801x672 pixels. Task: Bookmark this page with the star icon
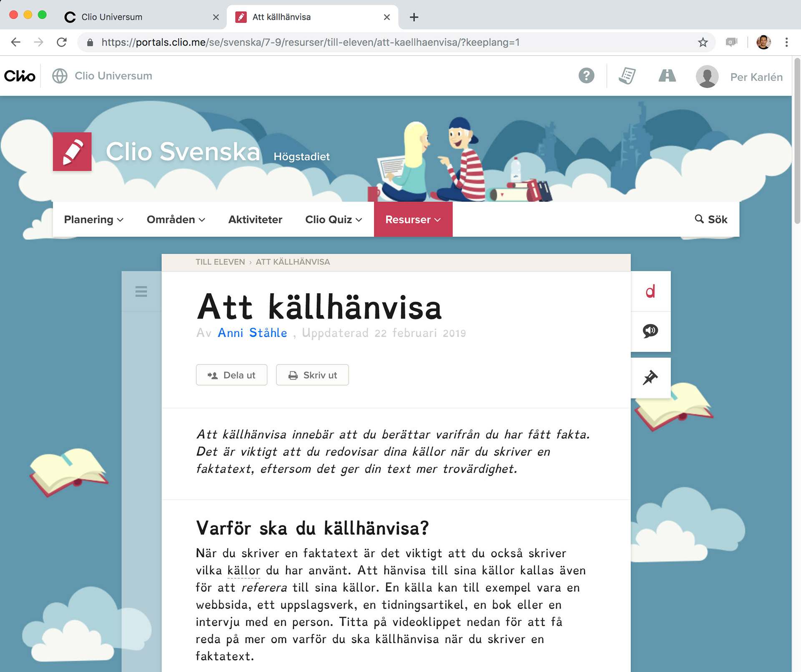tap(703, 42)
